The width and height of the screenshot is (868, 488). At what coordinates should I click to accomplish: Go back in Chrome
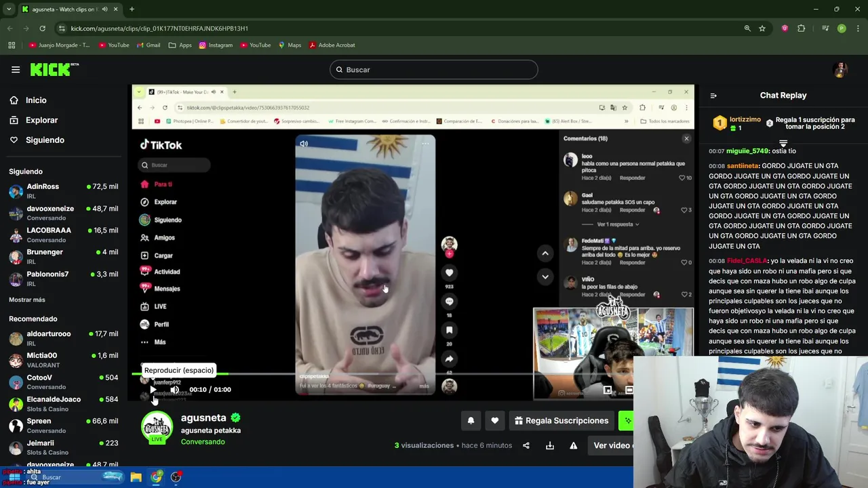click(9, 28)
